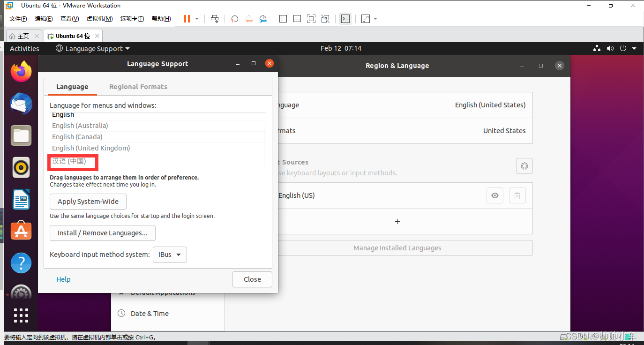The width and height of the screenshot is (644, 345).
Task: Select 汉语 (中国) in the language list
Action: (x=157, y=161)
